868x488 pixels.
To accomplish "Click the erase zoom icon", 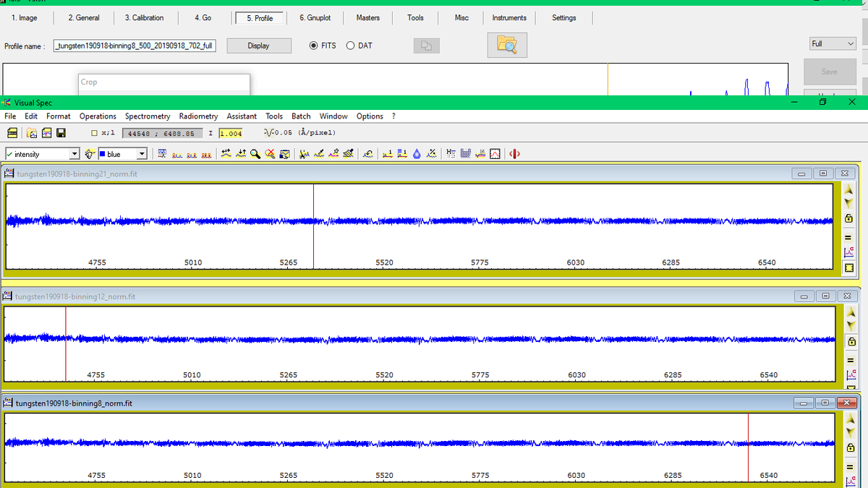I will point(269,153).
